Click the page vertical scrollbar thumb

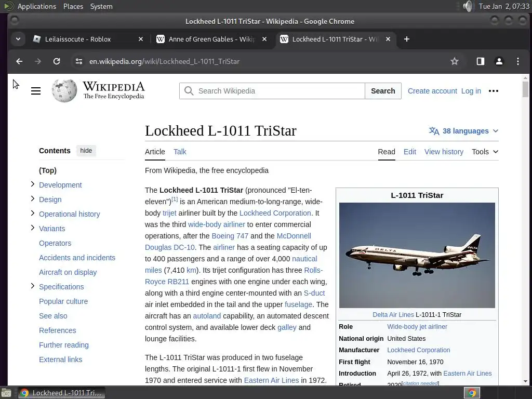click(x=526, y=89)
